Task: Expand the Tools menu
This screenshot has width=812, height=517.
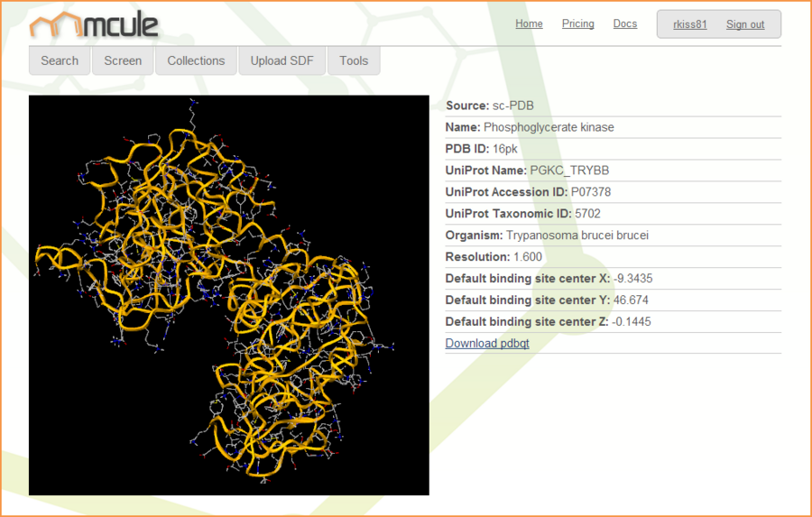Action: 354,60
